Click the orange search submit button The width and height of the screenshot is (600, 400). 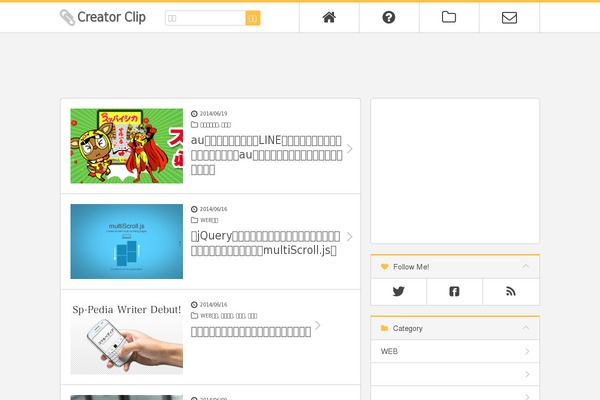tap(253, 18)
